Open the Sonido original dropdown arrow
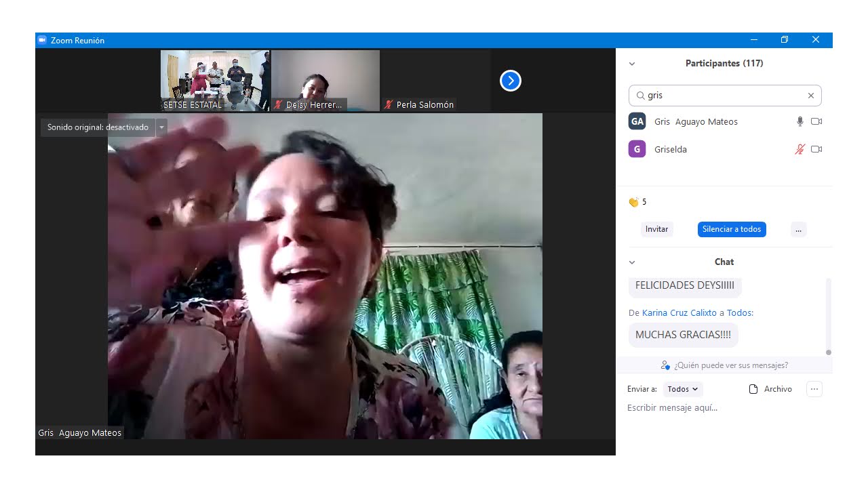The width and height of the screenshot is (868, 488). (161, 127)
